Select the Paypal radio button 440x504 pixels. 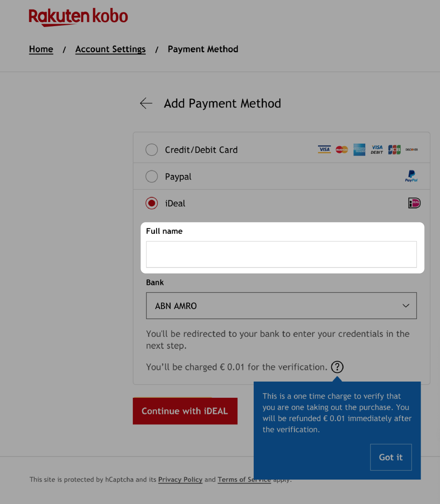(152, 176)
